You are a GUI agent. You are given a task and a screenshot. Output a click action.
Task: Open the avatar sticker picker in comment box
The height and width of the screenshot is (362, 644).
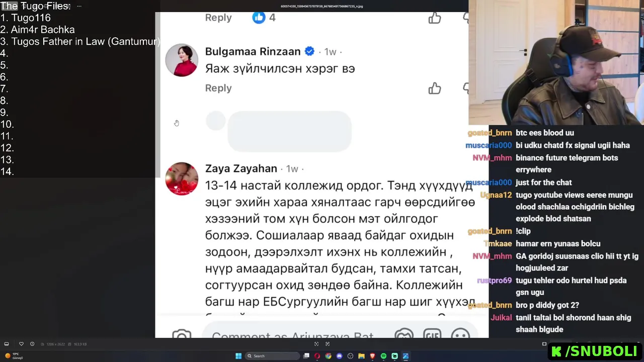point(404,334)
